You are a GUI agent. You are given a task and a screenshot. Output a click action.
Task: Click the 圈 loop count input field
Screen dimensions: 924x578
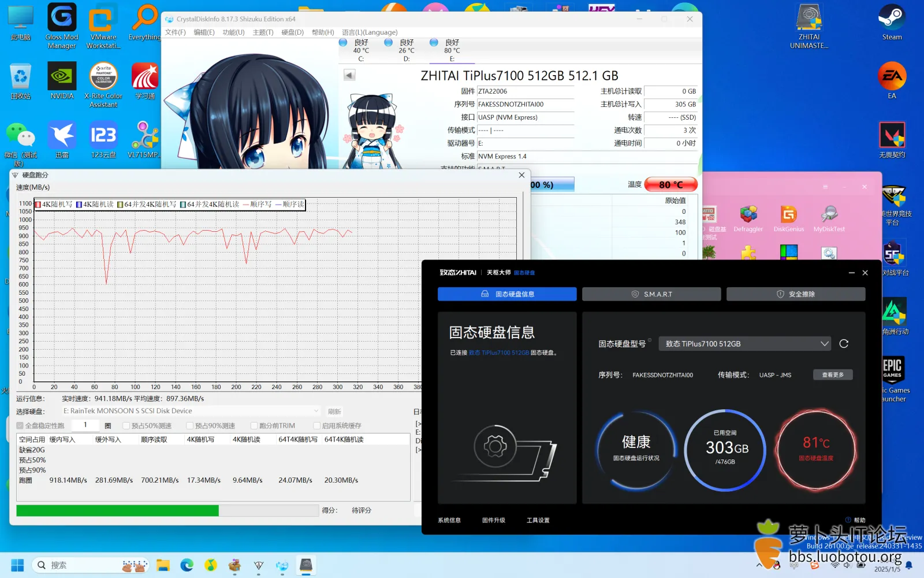(x=85, y=425)
